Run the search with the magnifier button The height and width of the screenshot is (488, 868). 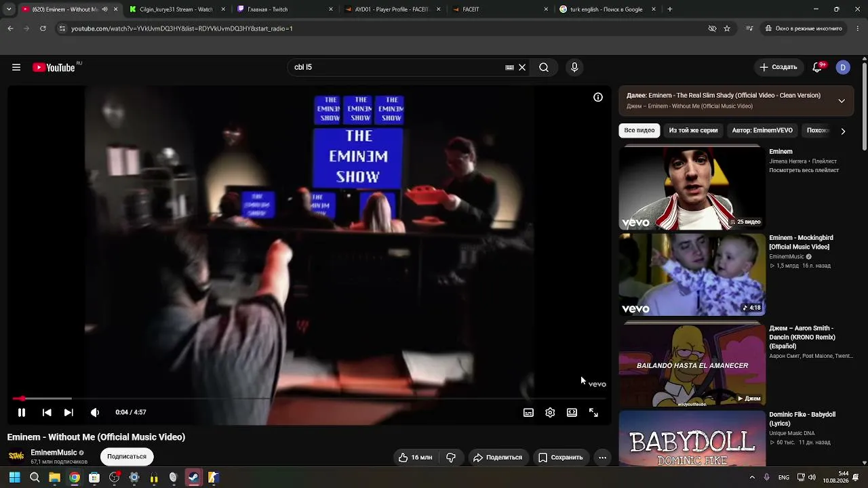pyautogui.click(x=544, y=67)
